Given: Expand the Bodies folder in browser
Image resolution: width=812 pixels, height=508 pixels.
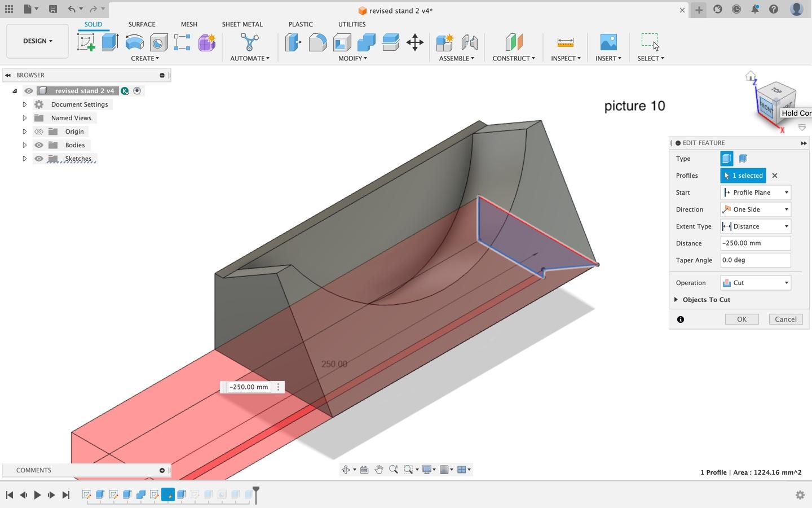Looking at the screenshot, I should pos(24,145).
